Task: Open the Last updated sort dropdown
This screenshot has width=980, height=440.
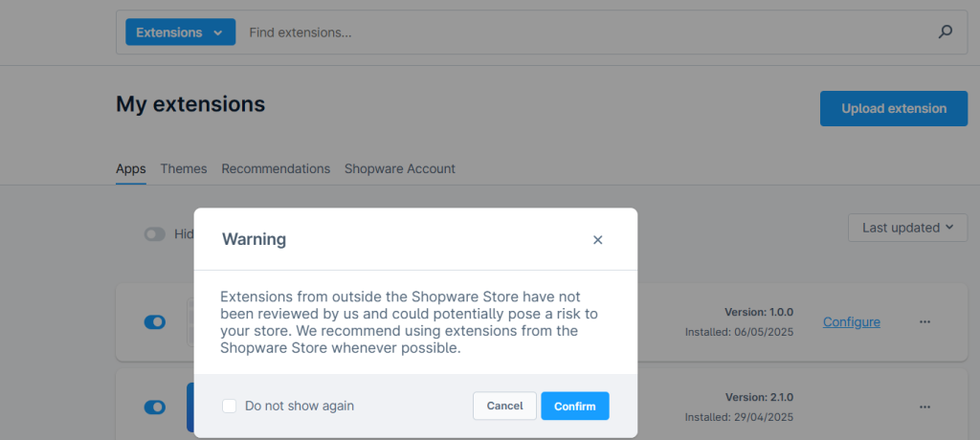Action: (907, 228)
